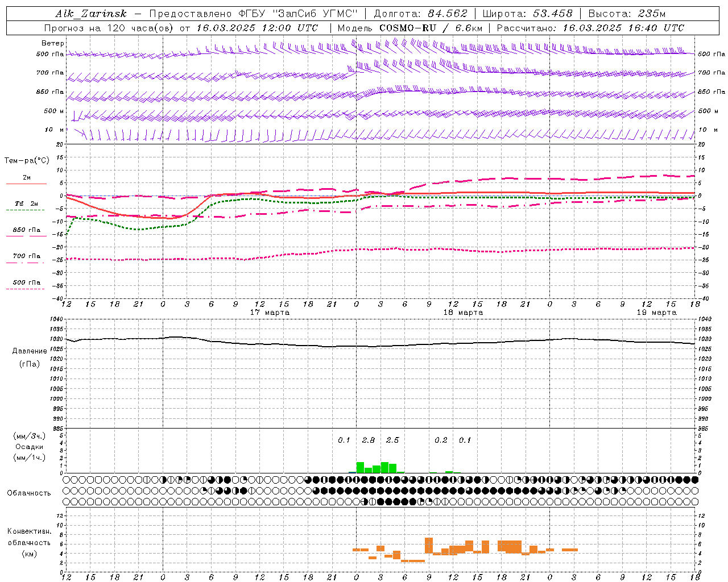This screenshot has width=728, height=582.
Task: Click the Высота: 235м header field
Action: click(627, 14)
